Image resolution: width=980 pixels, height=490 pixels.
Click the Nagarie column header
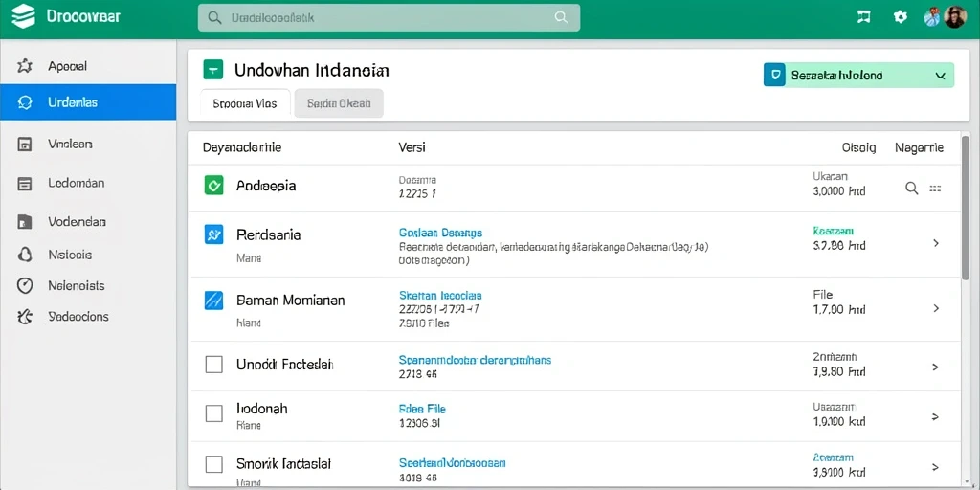coord(919,148)
